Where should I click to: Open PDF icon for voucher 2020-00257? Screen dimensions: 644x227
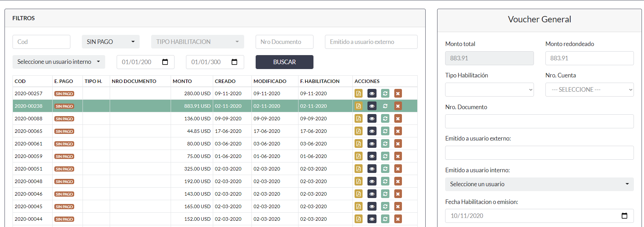coord(358,93)
